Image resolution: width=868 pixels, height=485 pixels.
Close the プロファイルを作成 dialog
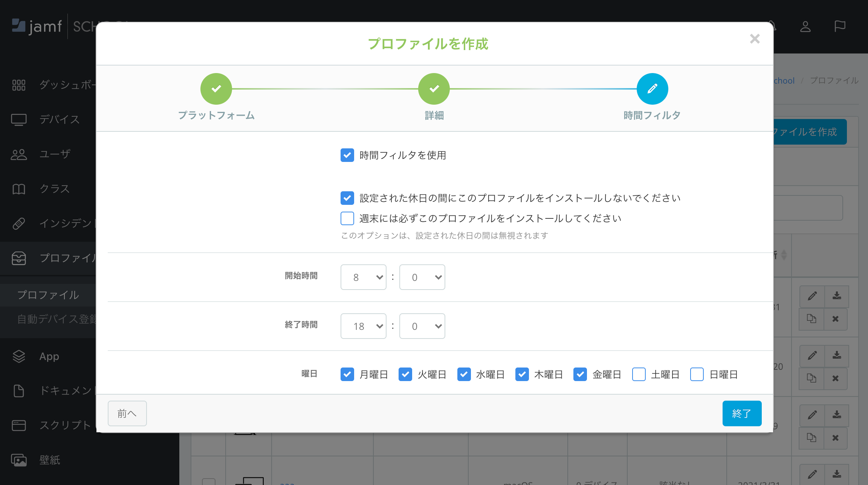[755, 39]
